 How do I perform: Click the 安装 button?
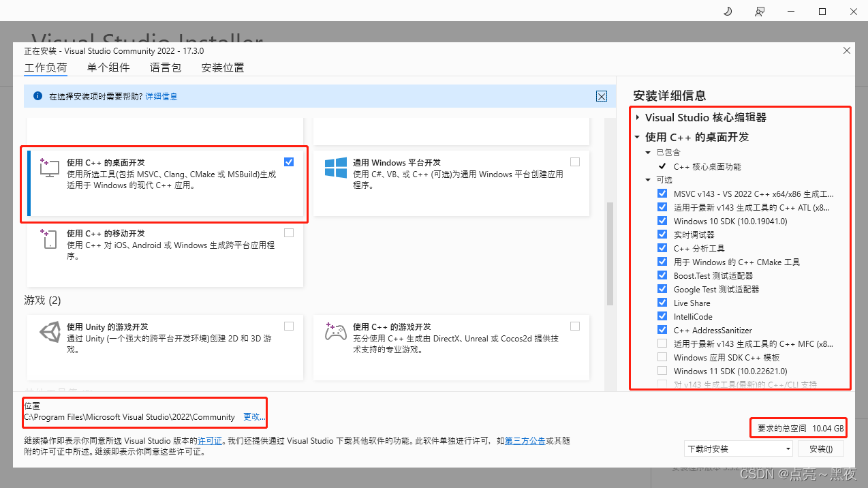point(820,448)
